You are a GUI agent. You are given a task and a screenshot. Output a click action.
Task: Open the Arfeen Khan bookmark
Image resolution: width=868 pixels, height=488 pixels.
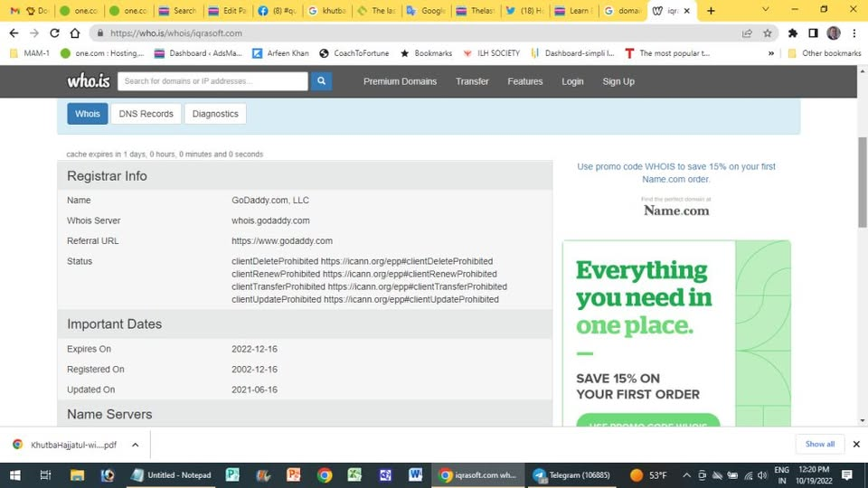(x=280, y=53)
